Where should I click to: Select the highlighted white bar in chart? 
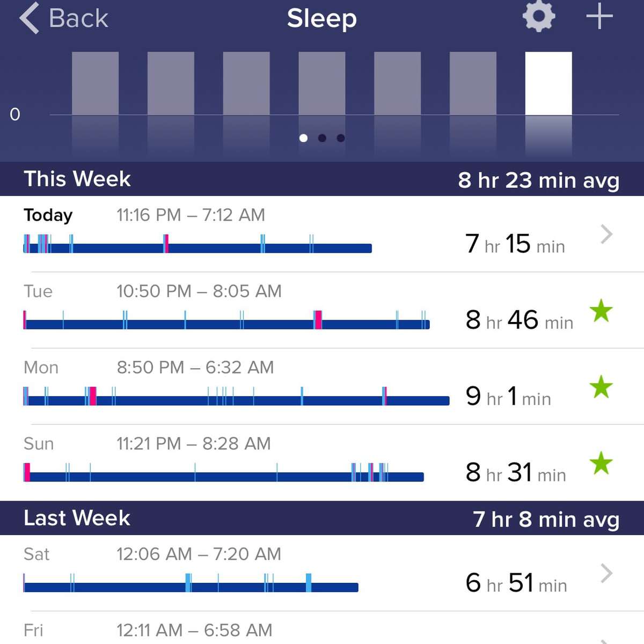pyautogui.click(x=548, y=83)
